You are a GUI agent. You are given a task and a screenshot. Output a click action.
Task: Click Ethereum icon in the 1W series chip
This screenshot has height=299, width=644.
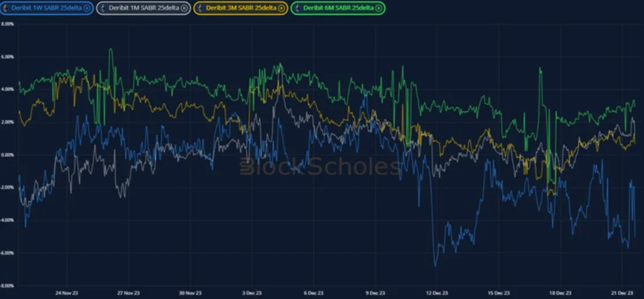click(6, 8)
